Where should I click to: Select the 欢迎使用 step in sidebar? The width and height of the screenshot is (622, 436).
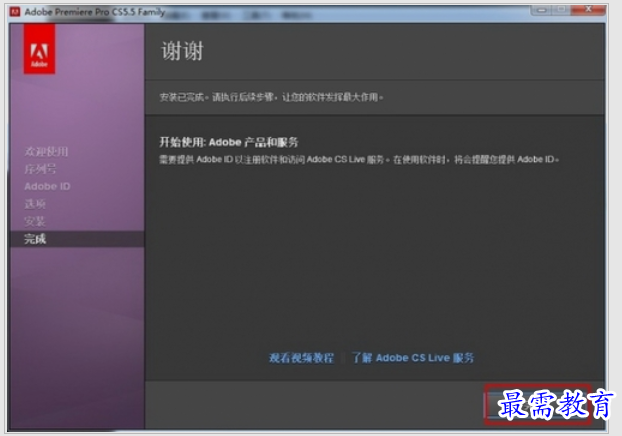coord(46,152)
